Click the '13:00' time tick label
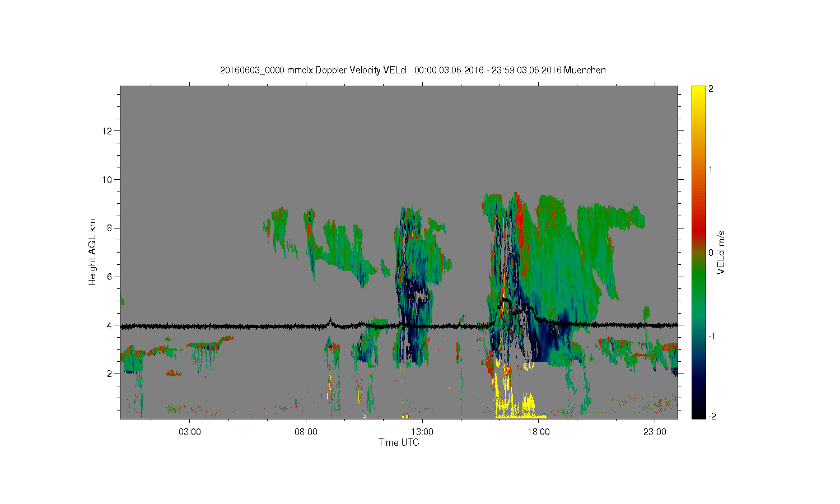840x504 pixels. (422, 432)
